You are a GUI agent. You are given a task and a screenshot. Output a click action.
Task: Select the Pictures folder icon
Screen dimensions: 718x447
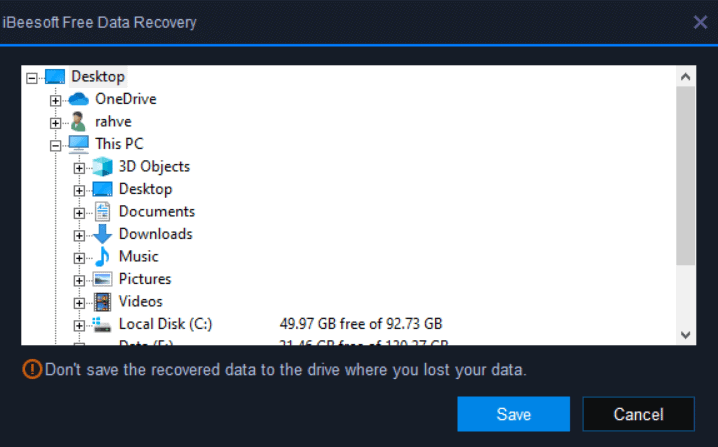(102, 279)
